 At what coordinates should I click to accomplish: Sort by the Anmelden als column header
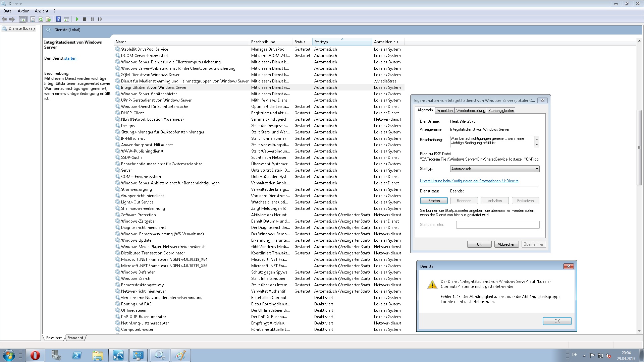click(x=388, y=42)
